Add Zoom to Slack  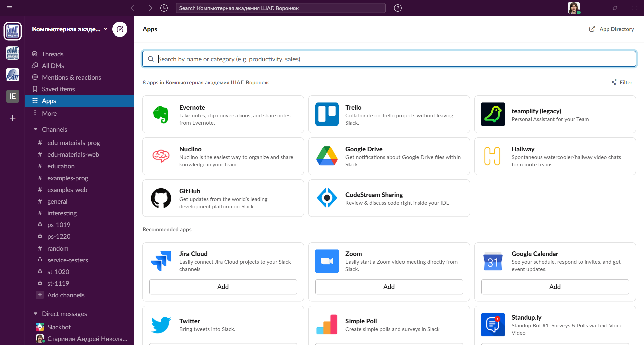(389, 287)
